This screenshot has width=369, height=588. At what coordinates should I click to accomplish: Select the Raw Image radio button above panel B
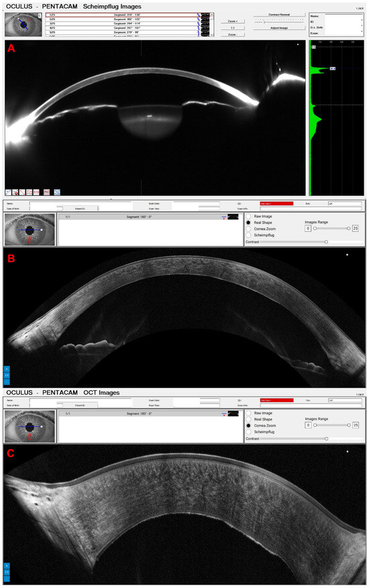tap(248, 217)
